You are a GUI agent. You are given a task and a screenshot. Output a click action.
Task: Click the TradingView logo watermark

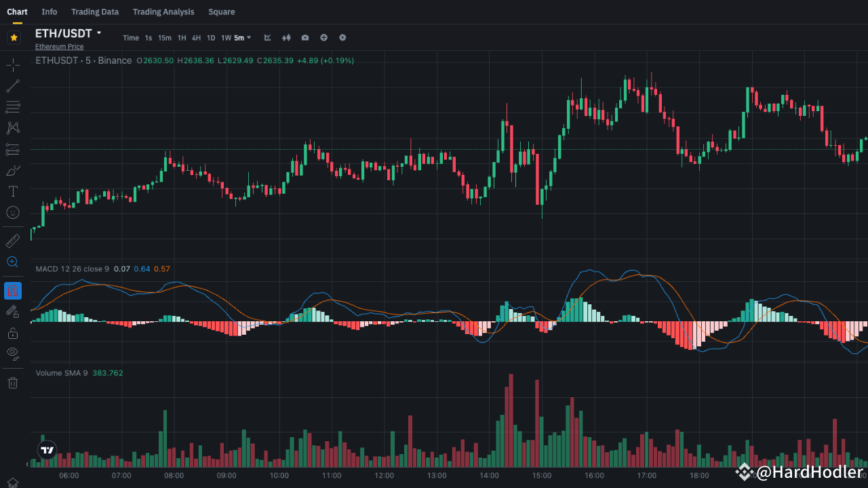coord(47,449)
